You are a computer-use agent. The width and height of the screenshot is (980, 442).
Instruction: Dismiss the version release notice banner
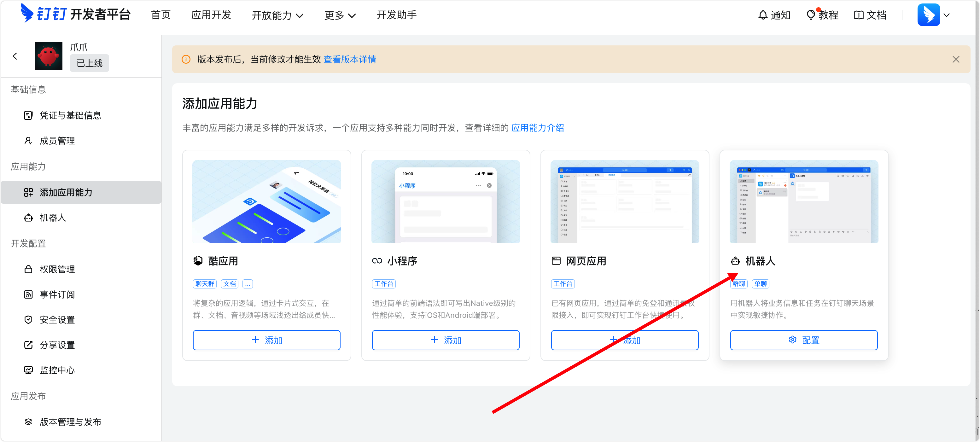[x=956, y=59]
